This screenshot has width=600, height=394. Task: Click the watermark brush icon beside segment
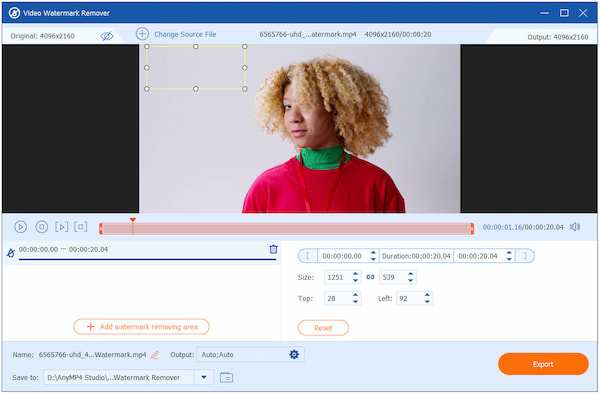pos(11,253)
